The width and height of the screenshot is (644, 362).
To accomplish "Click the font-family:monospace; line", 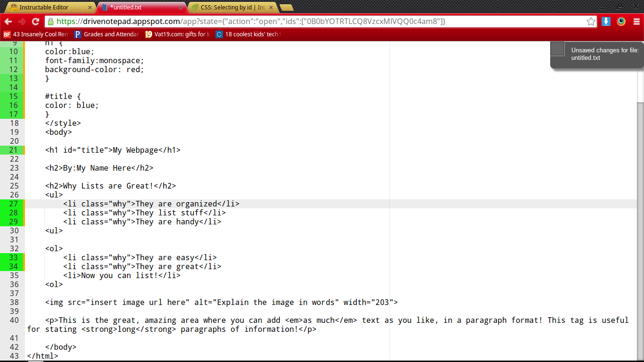I will click(94, 60).
